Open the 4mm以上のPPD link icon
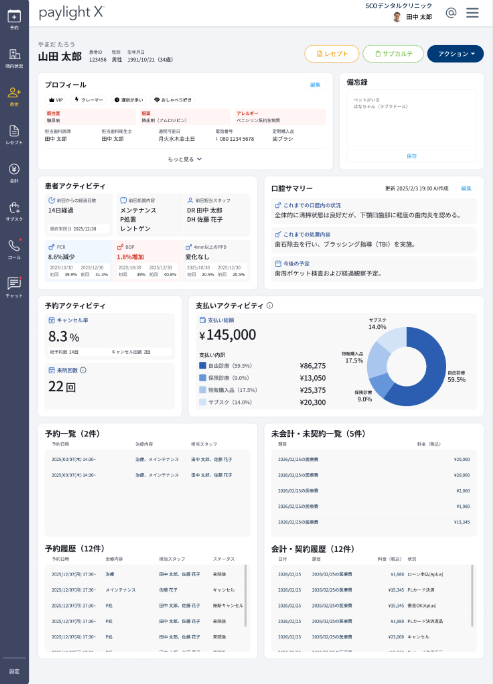 (x=188, y=247)
